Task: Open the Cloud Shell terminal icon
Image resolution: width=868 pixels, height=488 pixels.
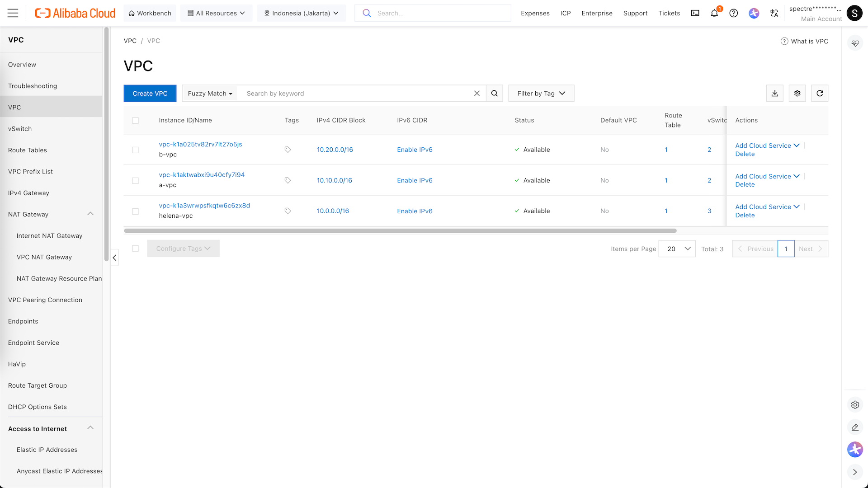Action: [695, 13]
